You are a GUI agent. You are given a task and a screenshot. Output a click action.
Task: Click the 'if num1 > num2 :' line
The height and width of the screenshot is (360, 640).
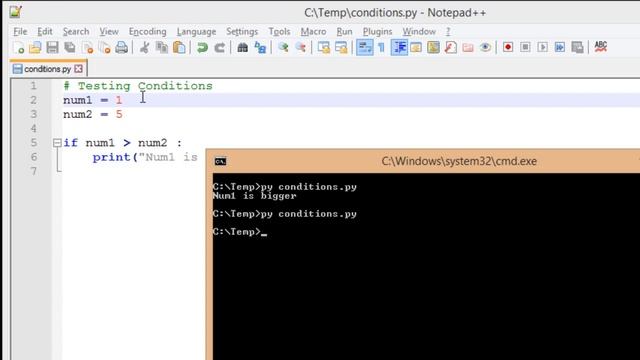pyautogui.click(x=122, y=143)
